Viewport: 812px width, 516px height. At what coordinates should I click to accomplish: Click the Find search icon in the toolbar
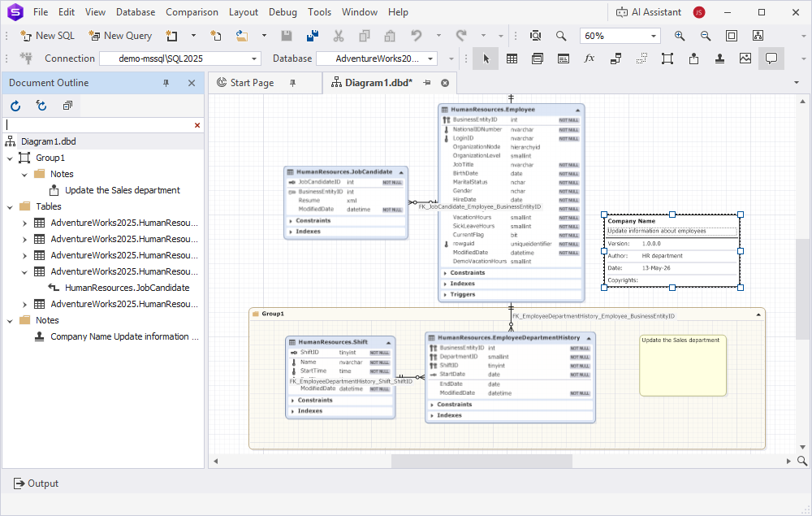(561, 36)
